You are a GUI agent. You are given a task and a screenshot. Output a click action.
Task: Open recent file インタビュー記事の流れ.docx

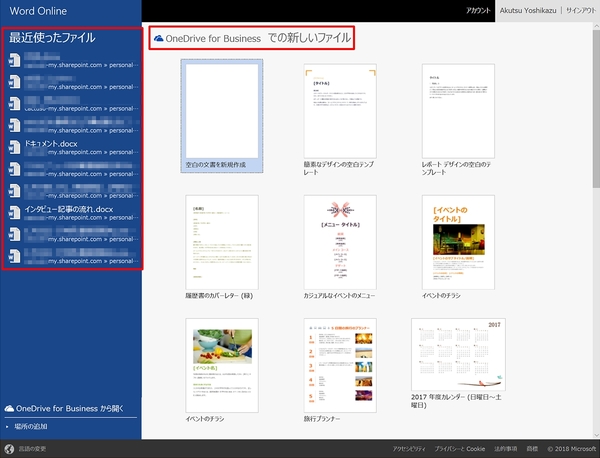[73, 213]
